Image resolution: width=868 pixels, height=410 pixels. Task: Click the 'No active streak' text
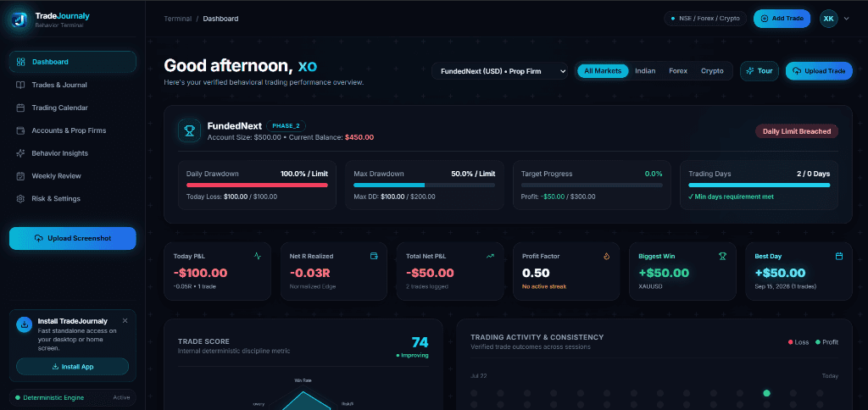(544, 286)
